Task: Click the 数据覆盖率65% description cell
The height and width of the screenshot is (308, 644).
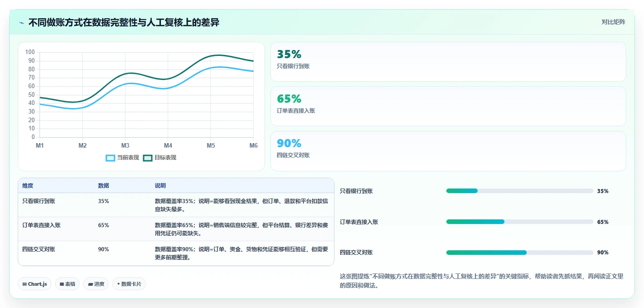Action: point(241,229)
